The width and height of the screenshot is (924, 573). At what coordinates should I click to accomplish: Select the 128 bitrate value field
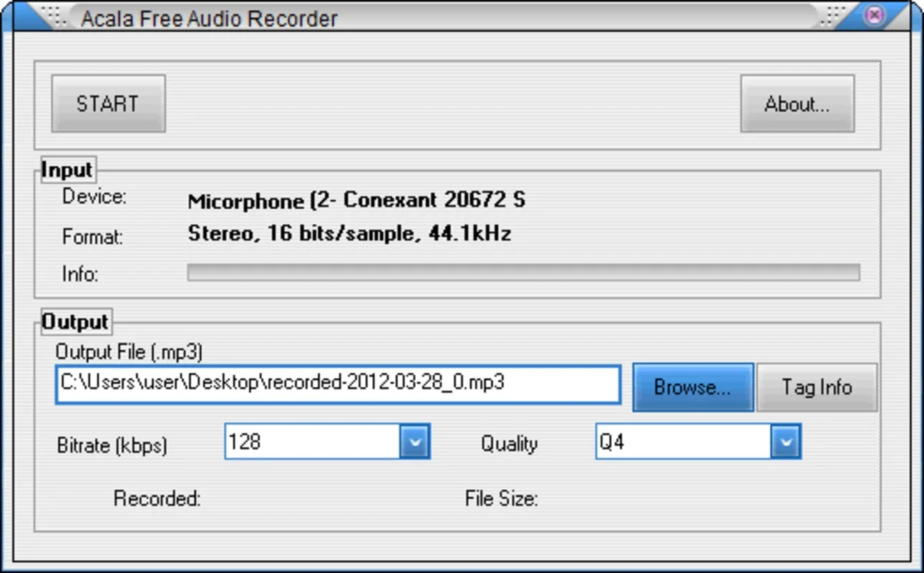tap(312, 442)
